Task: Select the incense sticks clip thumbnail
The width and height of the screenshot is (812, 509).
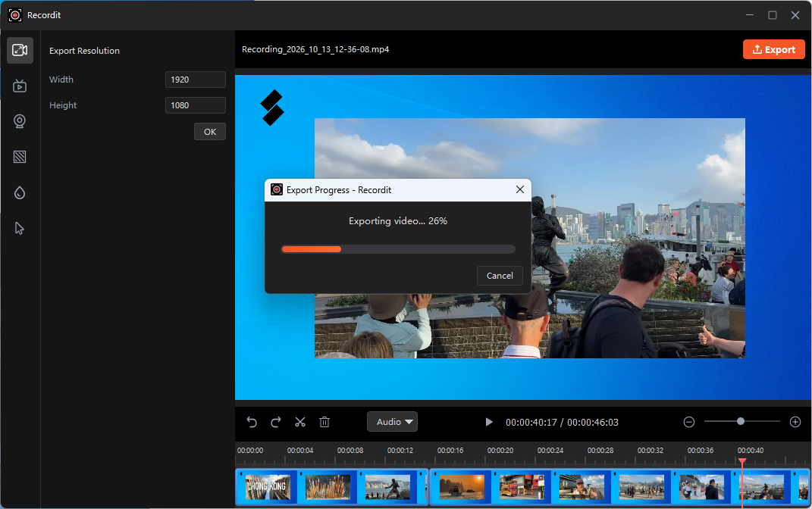Action: 328,487
